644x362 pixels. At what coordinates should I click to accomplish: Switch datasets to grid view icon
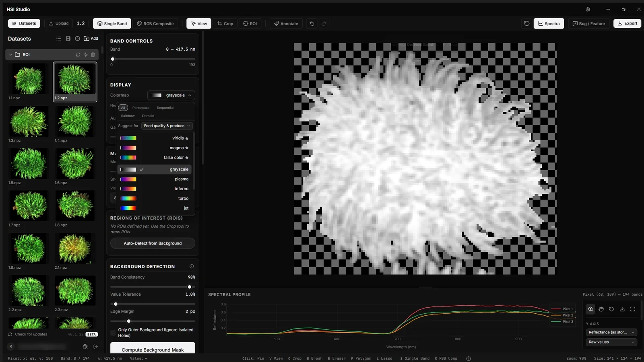tap(68, 39)
